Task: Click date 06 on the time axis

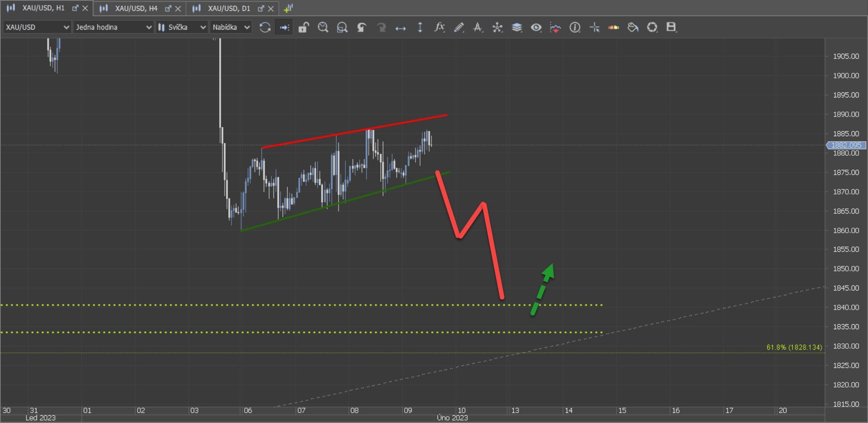Action: point(248,410)
